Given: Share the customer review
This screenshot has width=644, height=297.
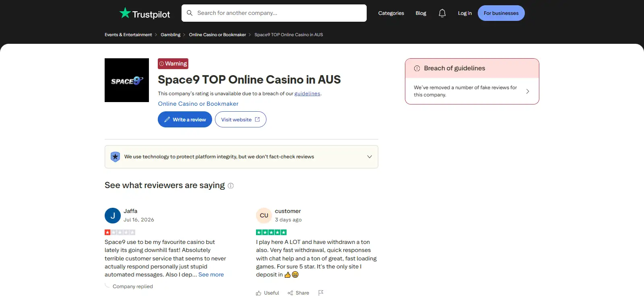Looking at the screenshot, I should point(299,293).
